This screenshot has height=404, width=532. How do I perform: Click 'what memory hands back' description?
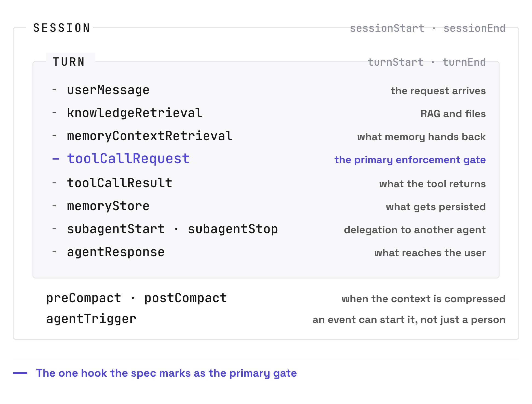tap(421, 137)
